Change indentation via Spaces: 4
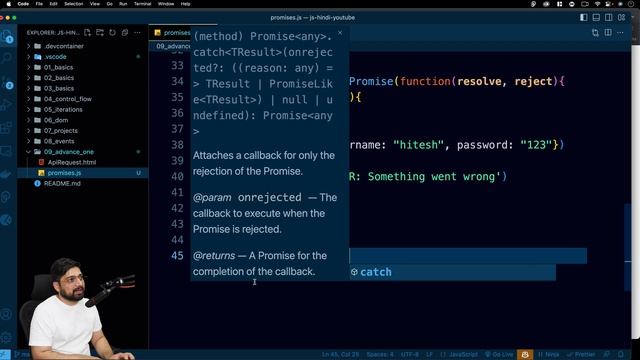This screenshot has height=360, width=640. pos(380,354)
